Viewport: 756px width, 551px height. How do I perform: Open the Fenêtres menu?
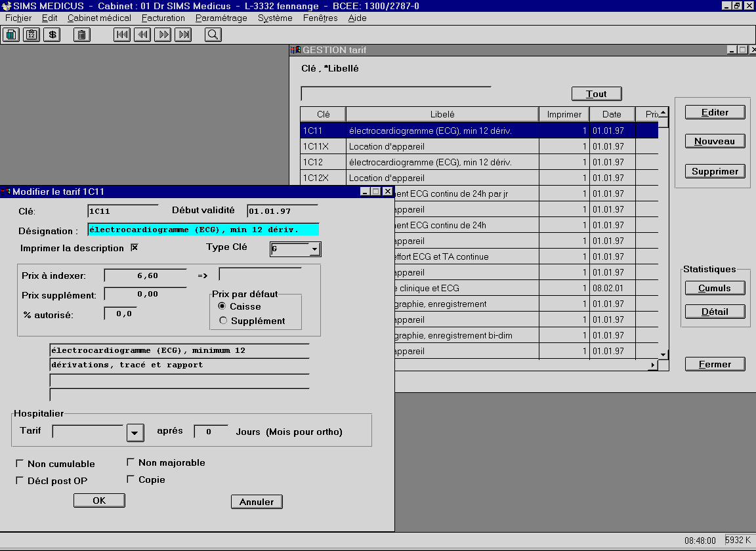[x=320, y=18]
